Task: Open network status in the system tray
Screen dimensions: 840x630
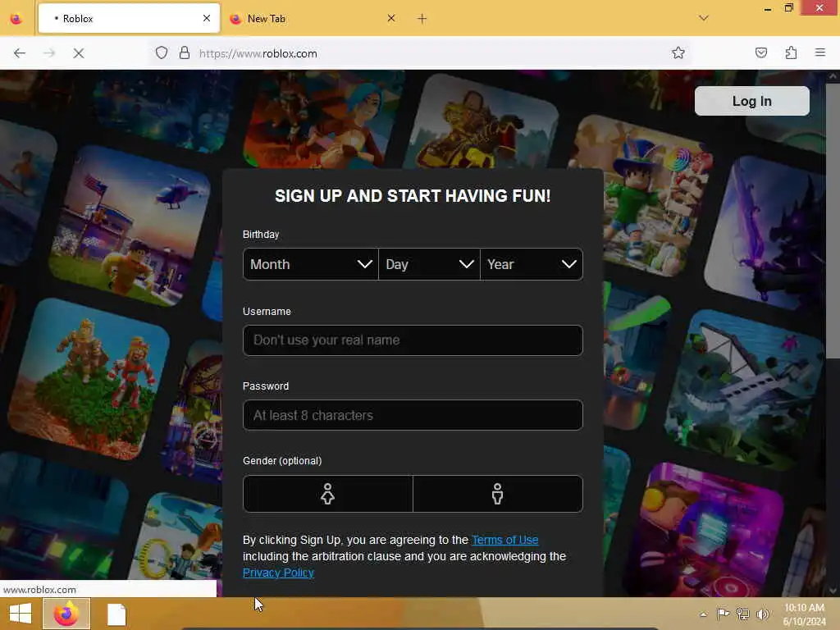Action: tap(742, 614)
